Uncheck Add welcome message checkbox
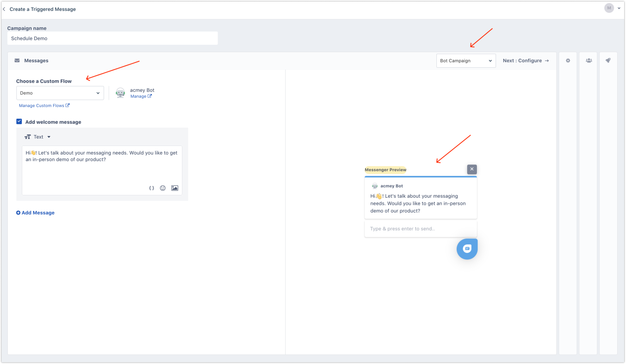The width and height of the screenshot is (626, 364). 19,121
